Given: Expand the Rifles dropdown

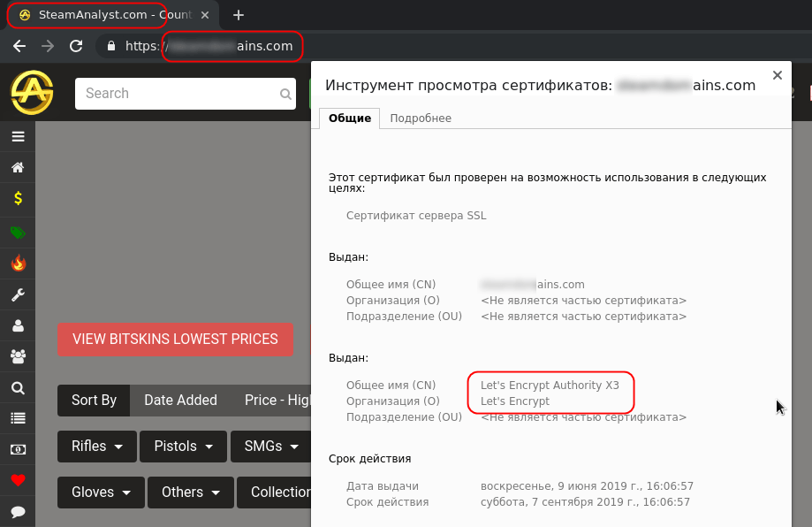Looking at the screenshot, I should point(97,447).
